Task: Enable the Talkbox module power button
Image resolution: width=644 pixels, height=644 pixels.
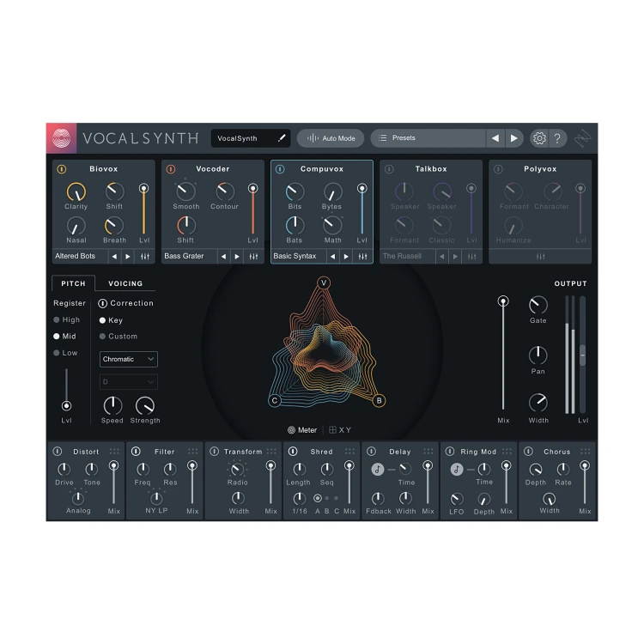Action: [x=389, y=169]
